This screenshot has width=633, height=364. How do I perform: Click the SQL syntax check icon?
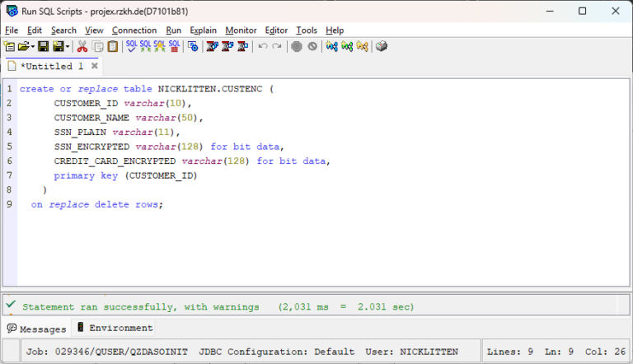[x=131, y=46]
